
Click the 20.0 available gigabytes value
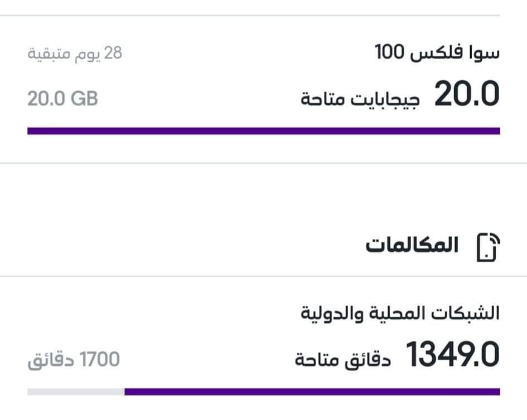click(467, 94)
